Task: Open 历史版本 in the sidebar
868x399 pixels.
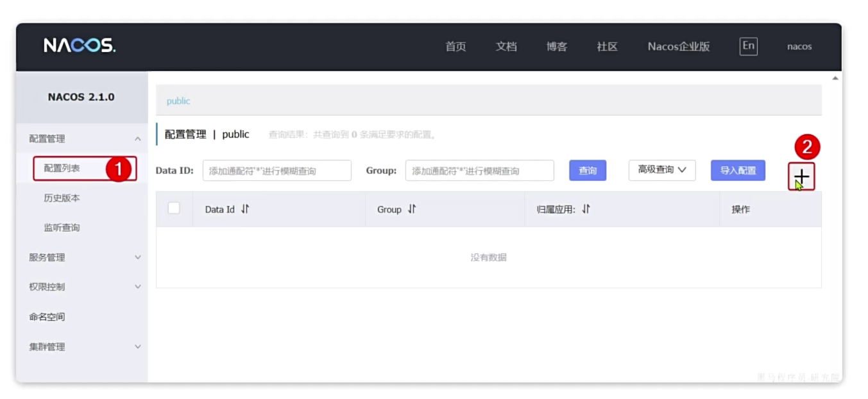Action: [x=62, y=198]
